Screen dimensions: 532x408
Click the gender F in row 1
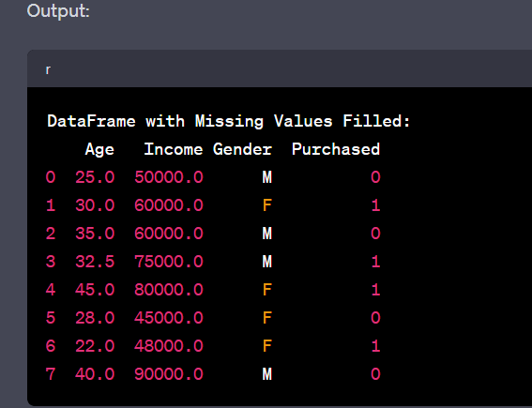(267, 205)
